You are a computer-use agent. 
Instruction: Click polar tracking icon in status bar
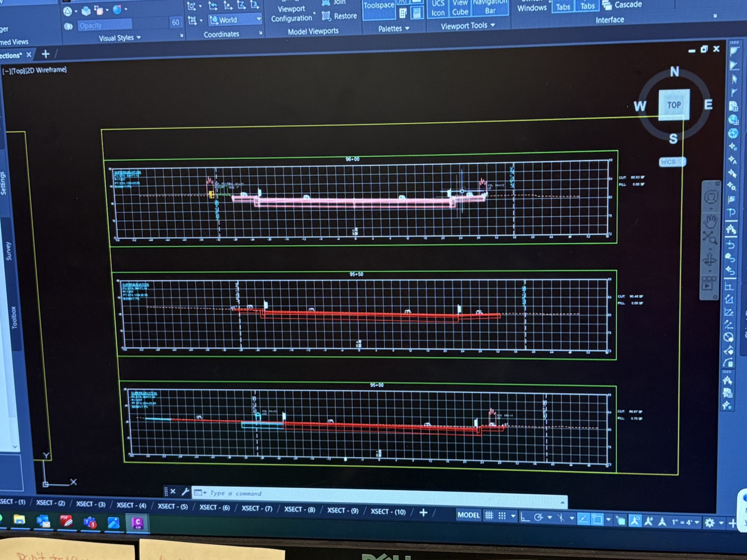(538, 517)
